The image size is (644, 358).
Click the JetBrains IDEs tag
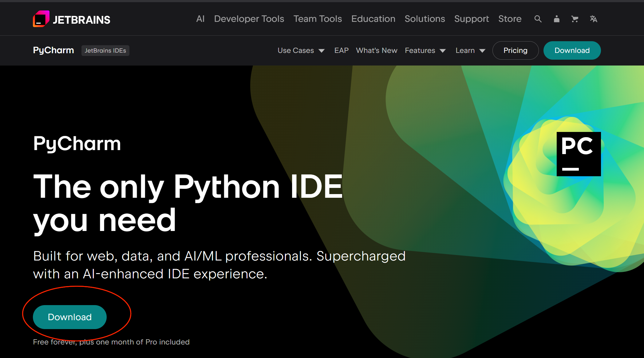click(x=105, y=50)
